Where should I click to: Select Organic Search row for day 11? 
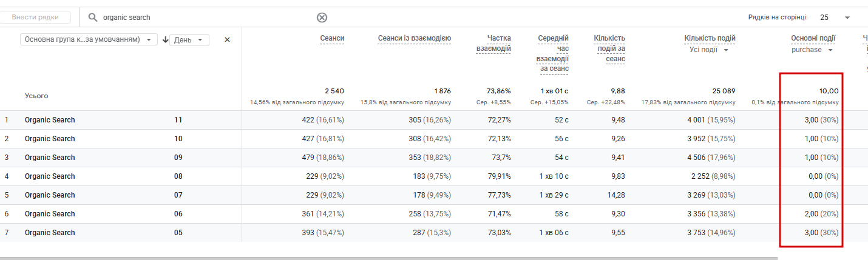point(50,120)
